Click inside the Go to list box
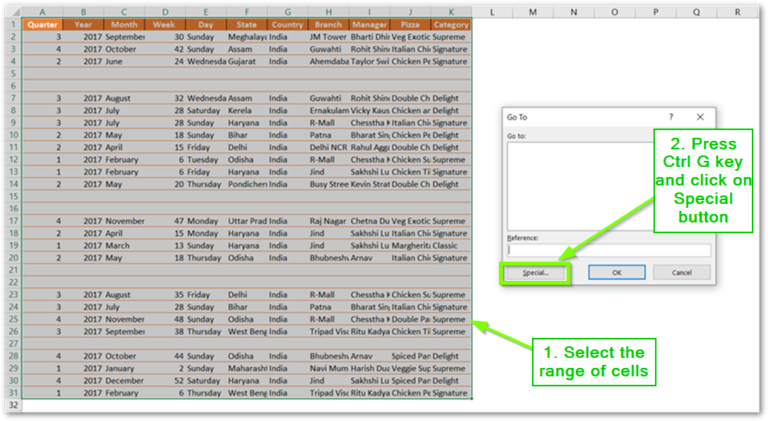Screen dimensions: 768x421 (580, 186)
